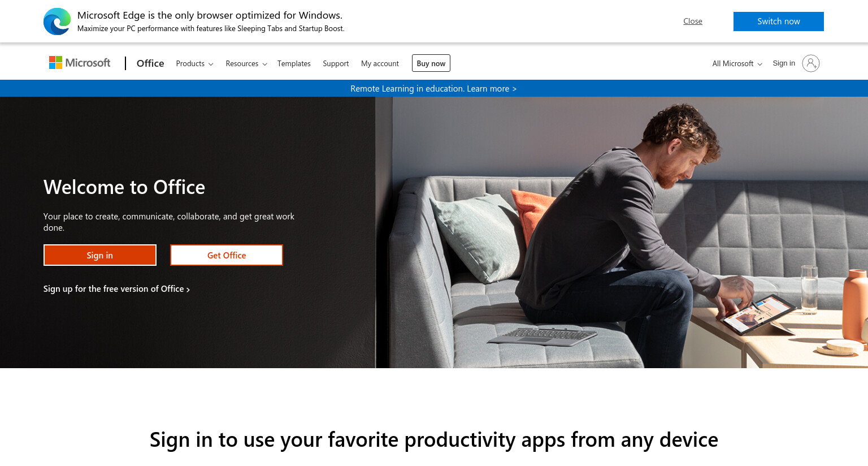868x466 pixels.
Task: Click the Buy now button
Action: click(x=431, y=63)
